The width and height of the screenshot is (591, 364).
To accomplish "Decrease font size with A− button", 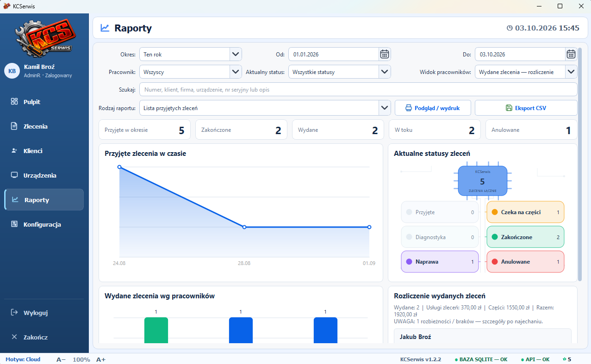I will [x=61, y=359].
